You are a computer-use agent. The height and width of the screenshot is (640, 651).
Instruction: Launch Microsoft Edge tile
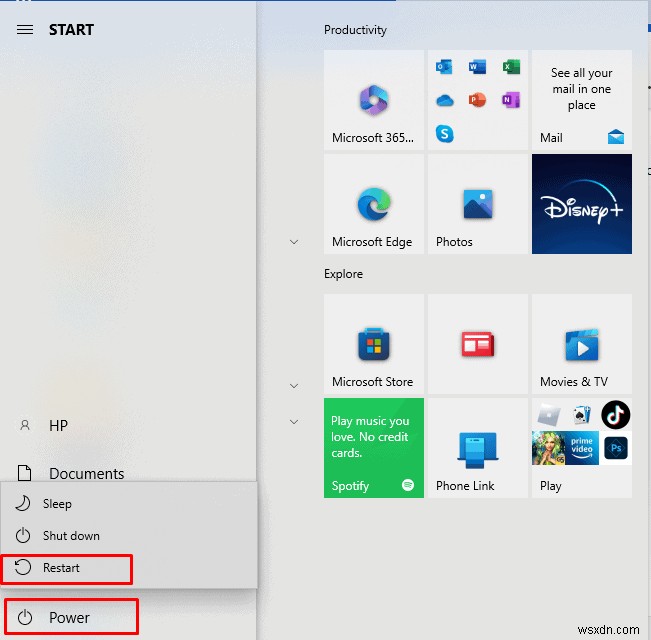374,204
